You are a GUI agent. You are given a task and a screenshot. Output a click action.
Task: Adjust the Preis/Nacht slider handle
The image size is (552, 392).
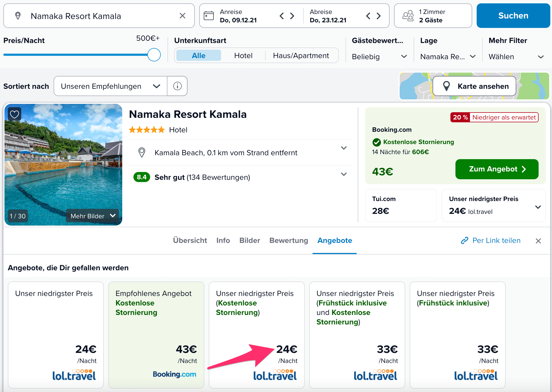click(x=154, y=55)
